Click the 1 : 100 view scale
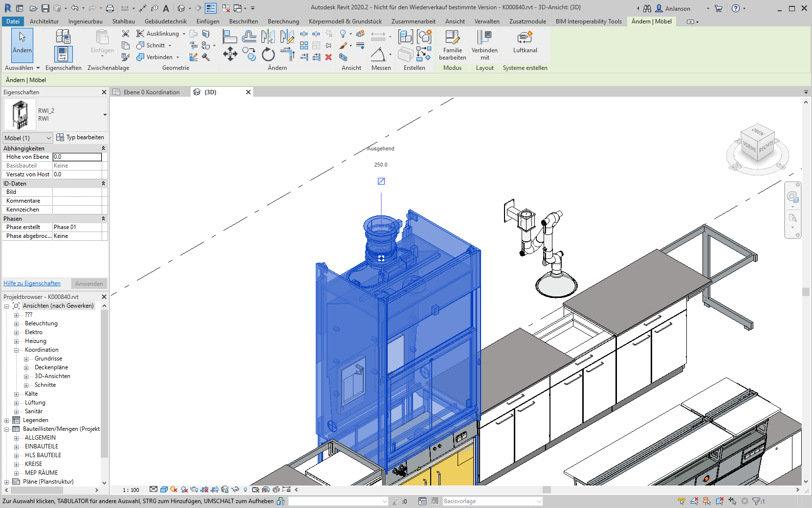This screenshot has height=508, width=812. [131, 490]
